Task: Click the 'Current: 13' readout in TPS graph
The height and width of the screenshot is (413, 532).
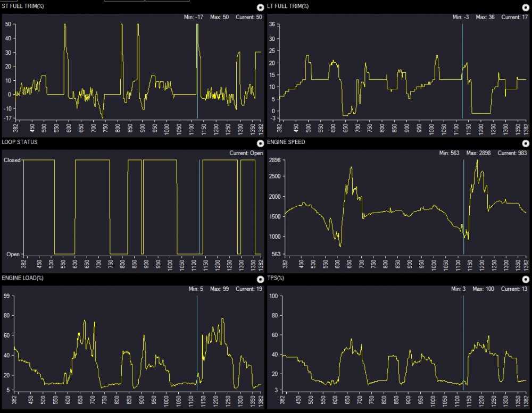Action: click(509, 289)
